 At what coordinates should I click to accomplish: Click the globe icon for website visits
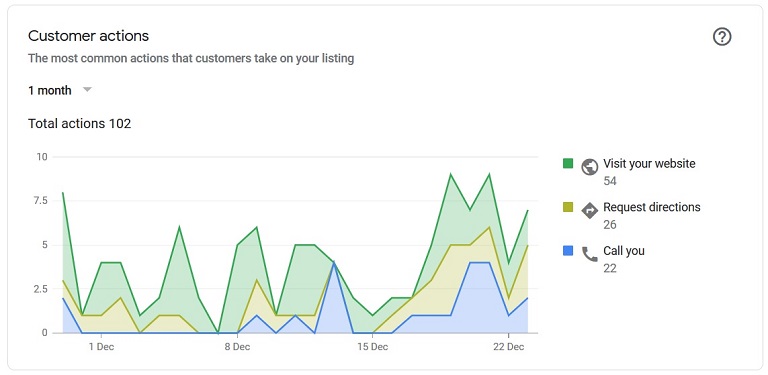(590, 167)
